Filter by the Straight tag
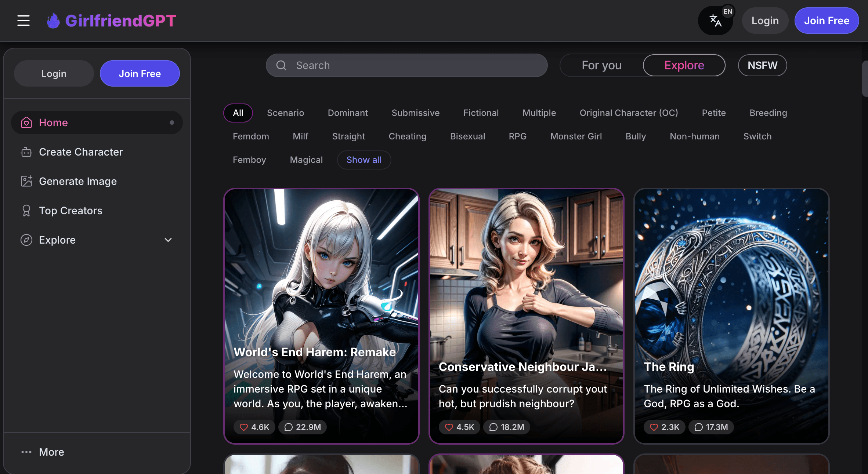The image size is (868, 474). point(348,136)
